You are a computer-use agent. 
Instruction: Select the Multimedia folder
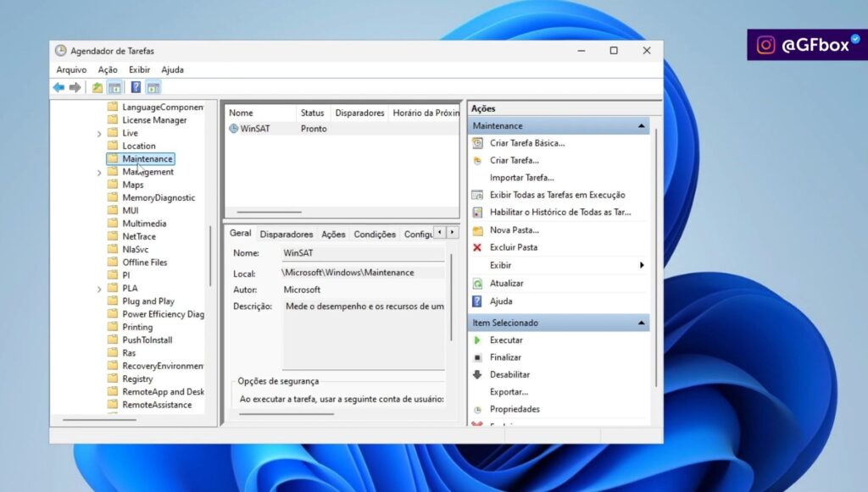click(x=144, y=224)
